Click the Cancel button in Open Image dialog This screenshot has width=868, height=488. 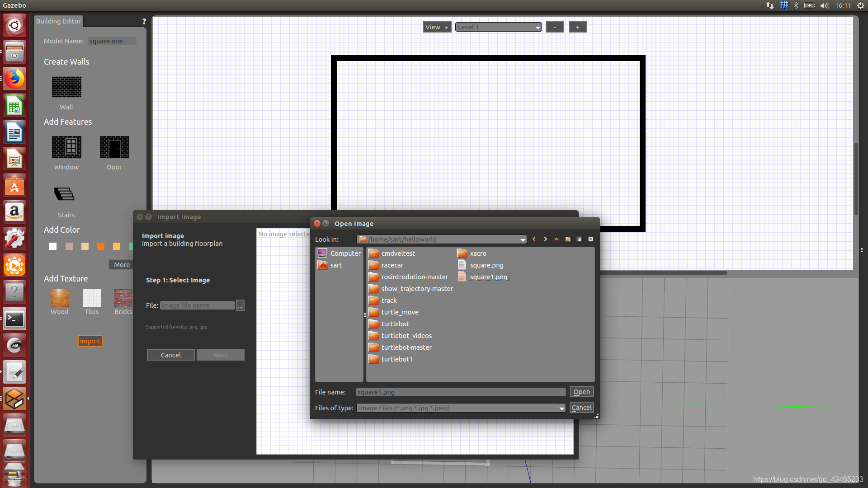(x=581, y=408)
